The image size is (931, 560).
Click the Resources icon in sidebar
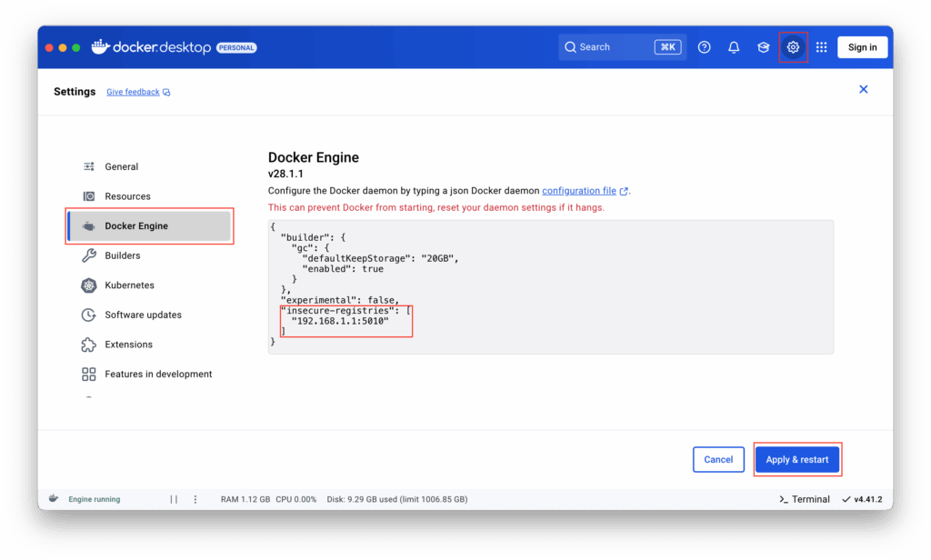click(x=88, y=196)
